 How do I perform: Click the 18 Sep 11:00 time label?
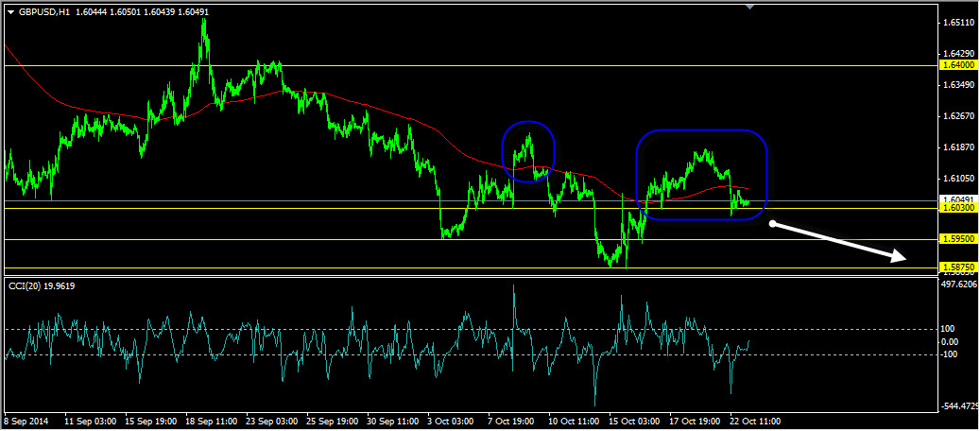(x=212, y=421)
